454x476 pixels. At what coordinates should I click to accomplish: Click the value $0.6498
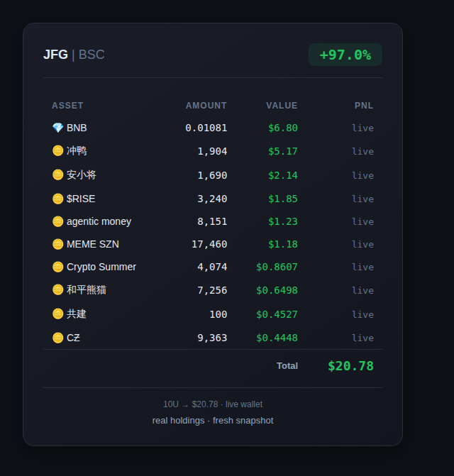coord(277,290)
